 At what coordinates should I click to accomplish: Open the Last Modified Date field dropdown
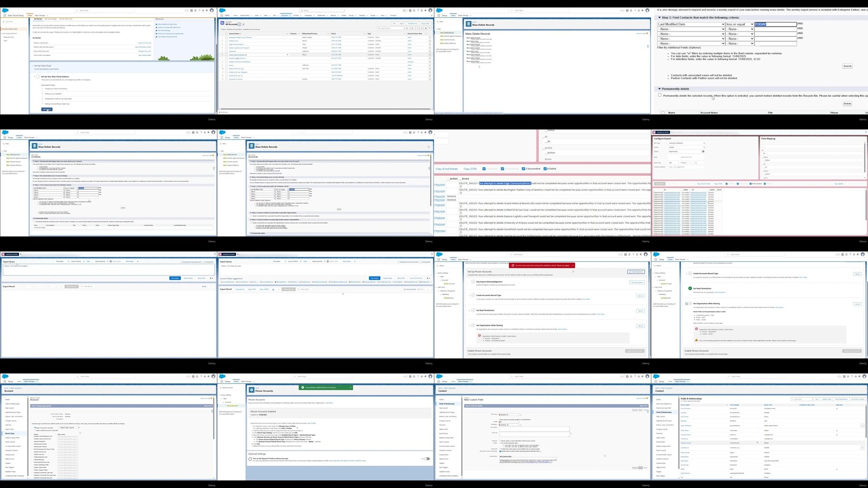point(691,24)
